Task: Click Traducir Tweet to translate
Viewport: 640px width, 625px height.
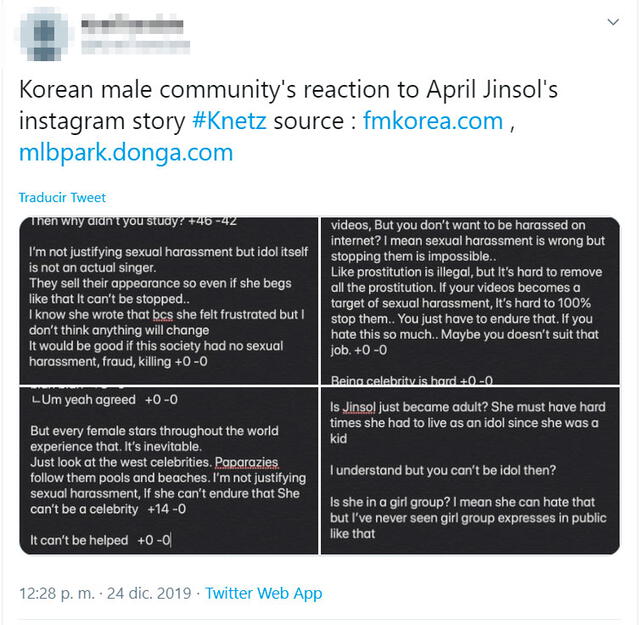Action: (x=62, y=198)
